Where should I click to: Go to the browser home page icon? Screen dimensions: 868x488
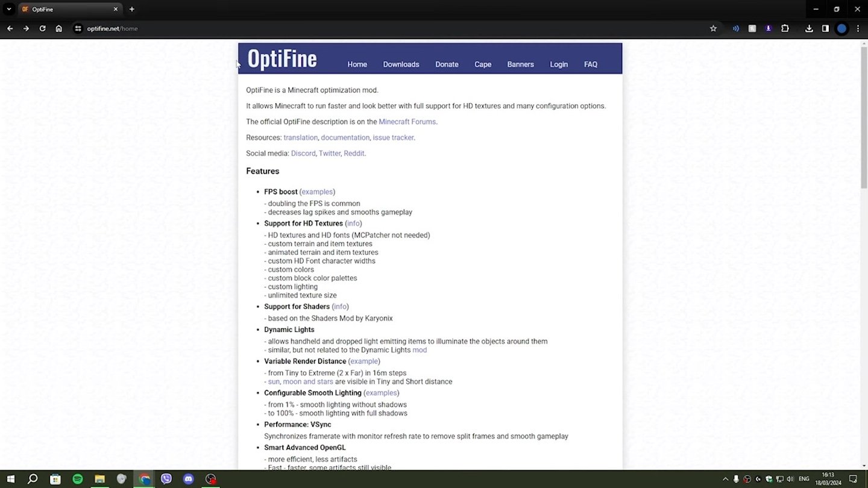tap(58, 28)
